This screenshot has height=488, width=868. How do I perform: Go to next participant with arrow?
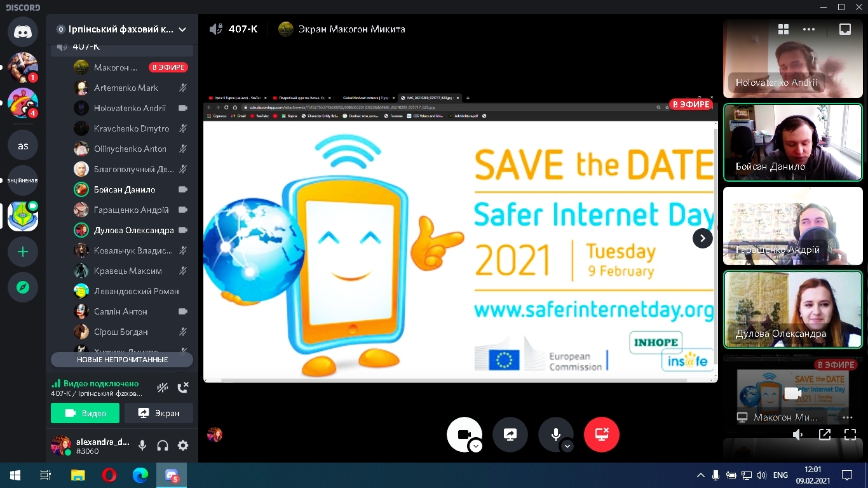(x=702, y=238)
